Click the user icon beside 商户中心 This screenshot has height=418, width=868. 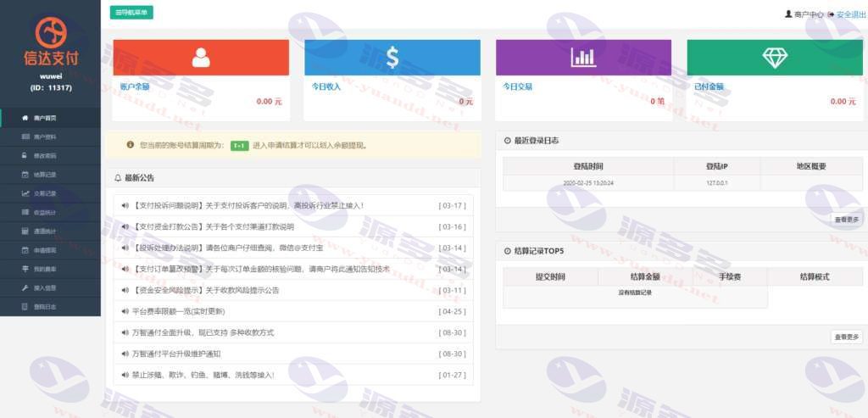coord(788,14)
